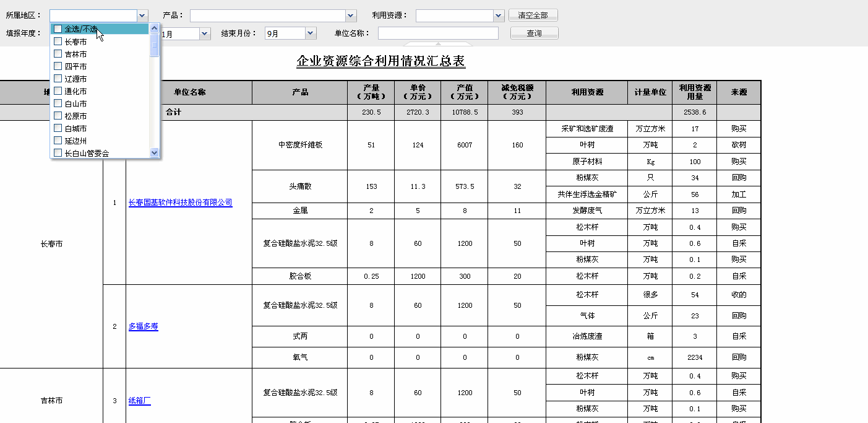Select the 头痛散 product cell

[x=300, y=186]
